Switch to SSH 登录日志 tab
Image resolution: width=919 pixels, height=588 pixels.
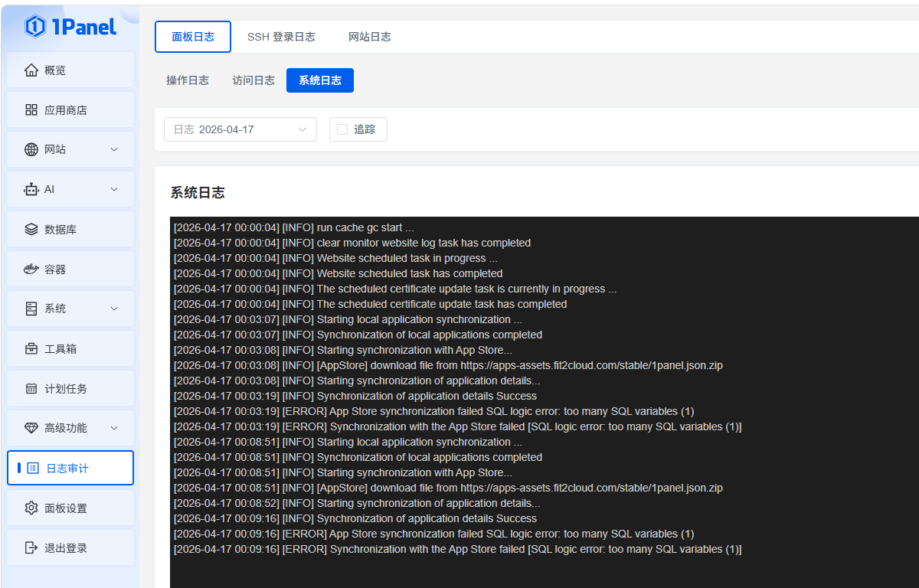[x=281, y=37]
